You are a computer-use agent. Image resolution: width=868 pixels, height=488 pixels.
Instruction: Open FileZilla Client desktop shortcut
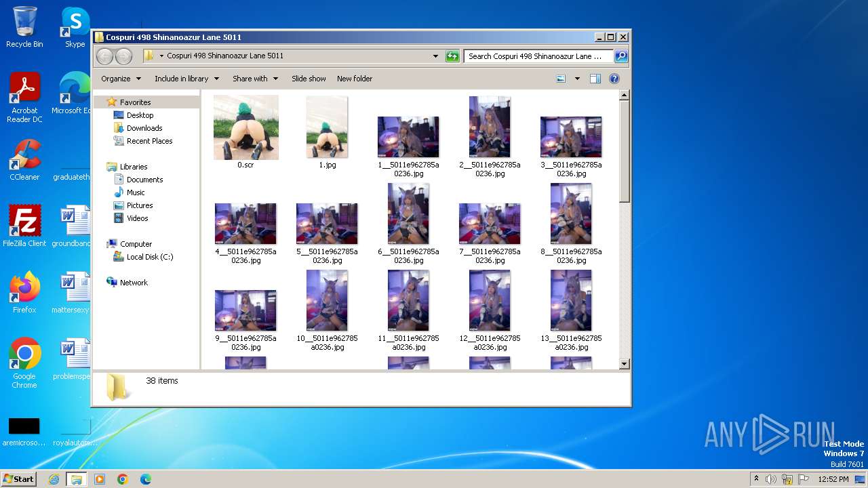pyautogui.click(x=24, y=226)
